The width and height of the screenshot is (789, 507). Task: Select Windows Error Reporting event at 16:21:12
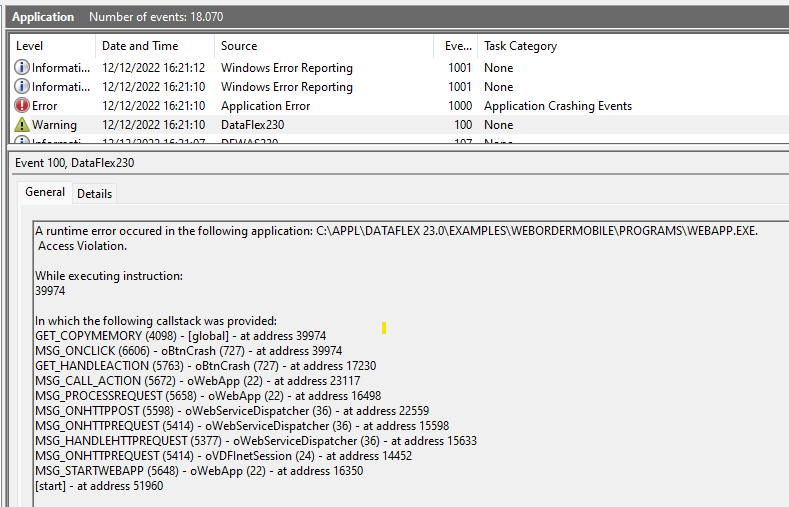400,67
